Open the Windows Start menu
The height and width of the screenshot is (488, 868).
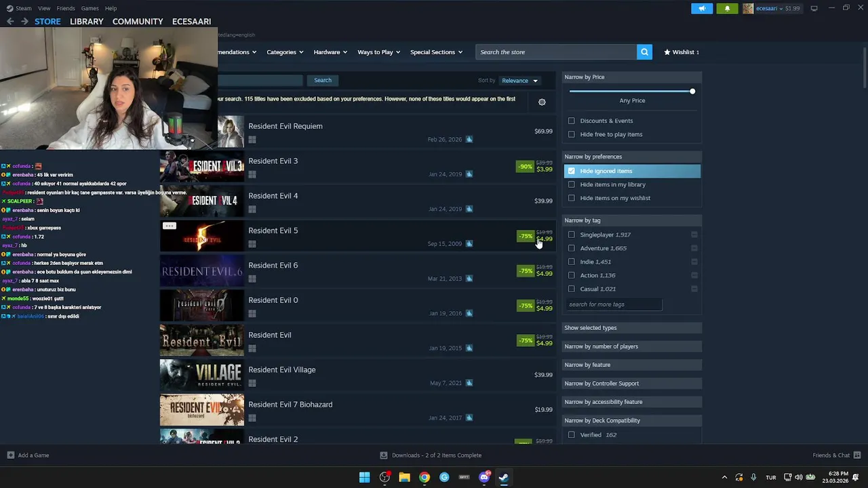coord(364,477)
